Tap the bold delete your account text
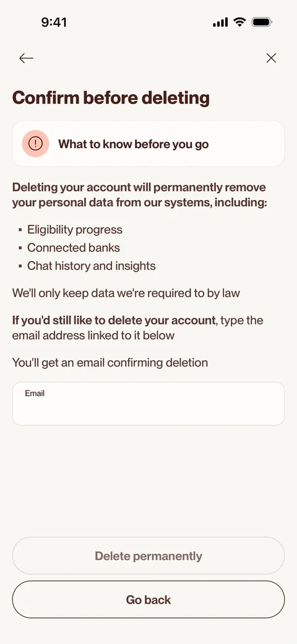 pos(114,320)
